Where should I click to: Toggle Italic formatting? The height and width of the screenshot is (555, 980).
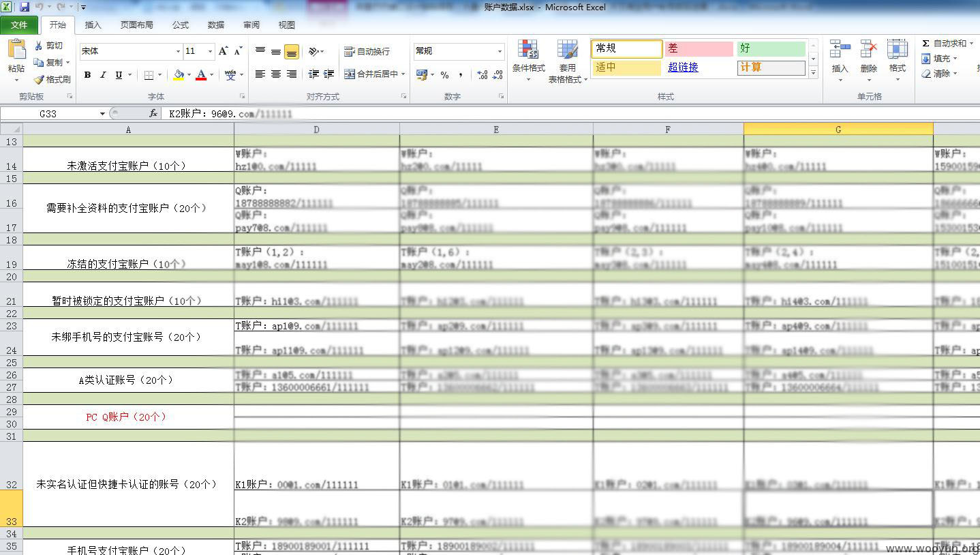tap(103, 75)
